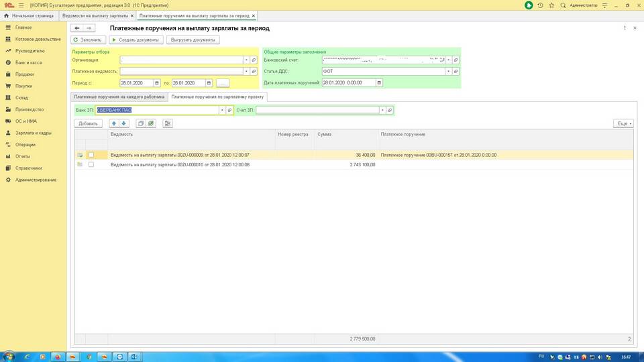
Task: Open the Главное sidebar section
Action: click(23, 27)
